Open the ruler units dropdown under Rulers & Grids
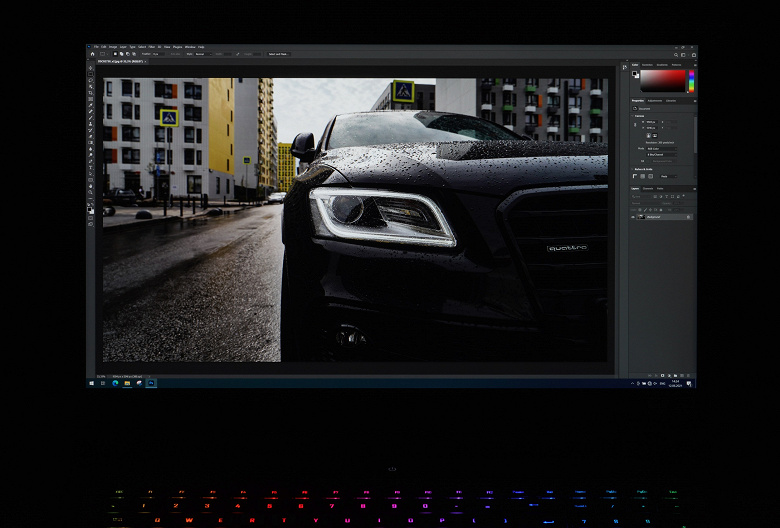780x528 pixels. pos(669,176)
